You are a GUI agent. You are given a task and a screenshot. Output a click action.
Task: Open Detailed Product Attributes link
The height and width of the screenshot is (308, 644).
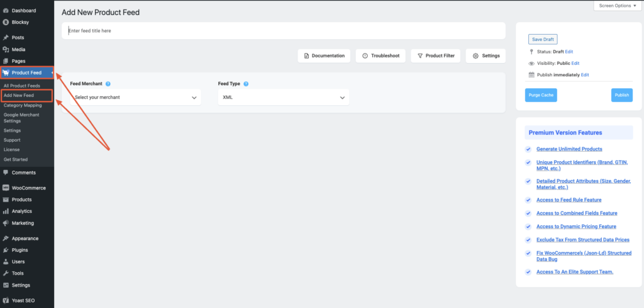(584, 184)
